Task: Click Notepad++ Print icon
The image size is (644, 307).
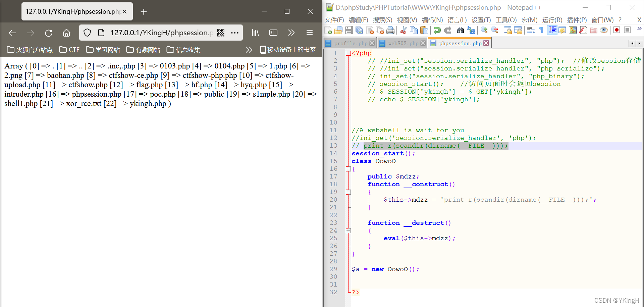Action: pos(390,31)
